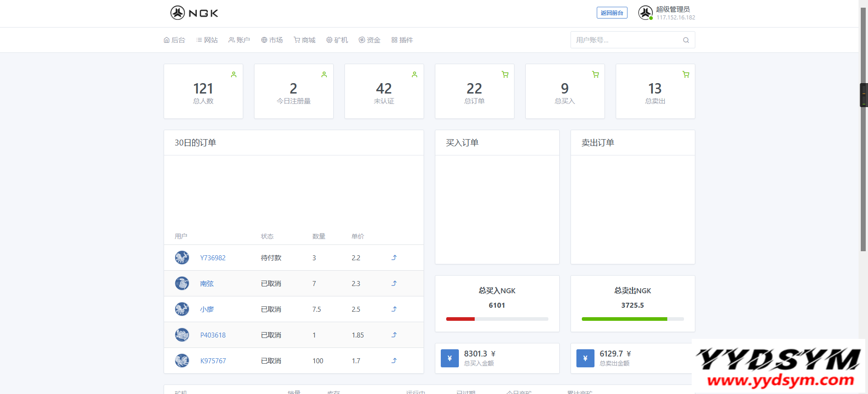Viewport: 868px width, 394px height.
Task: Click the search magnifier icon
Action: 686,40
